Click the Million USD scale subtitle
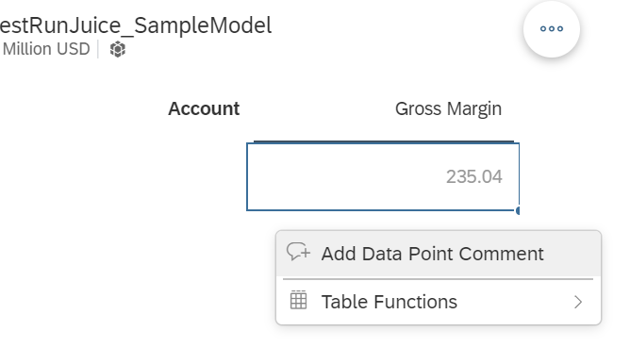 click(46, 49)
